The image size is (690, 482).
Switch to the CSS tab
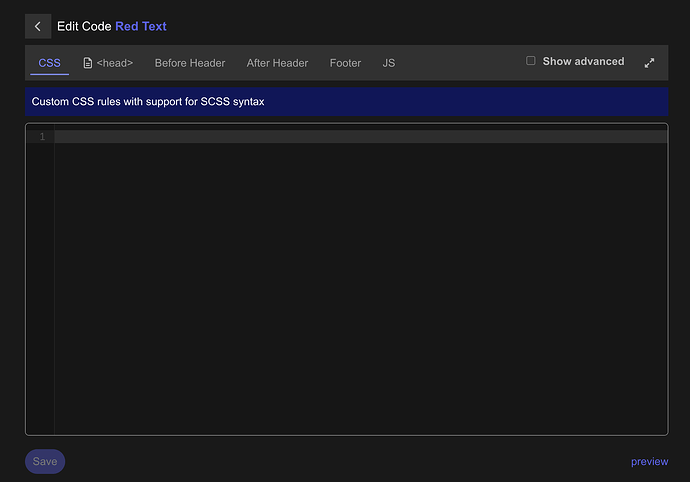pyautogui.click(x=49, y=63)
